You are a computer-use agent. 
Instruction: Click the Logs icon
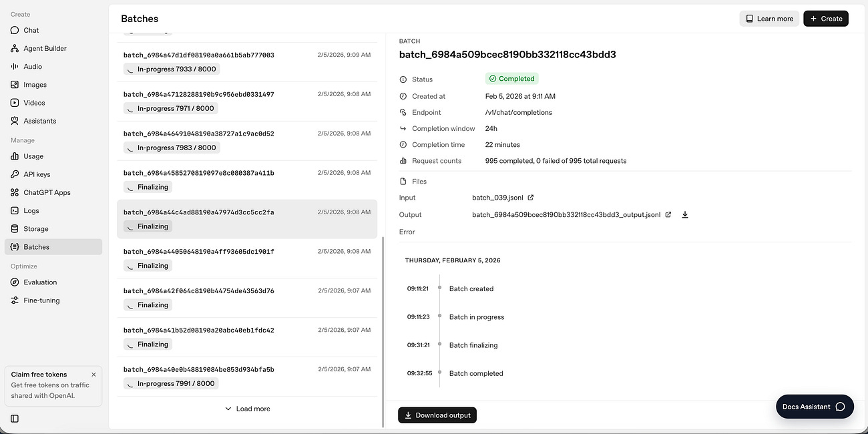(x=15, y=210)
